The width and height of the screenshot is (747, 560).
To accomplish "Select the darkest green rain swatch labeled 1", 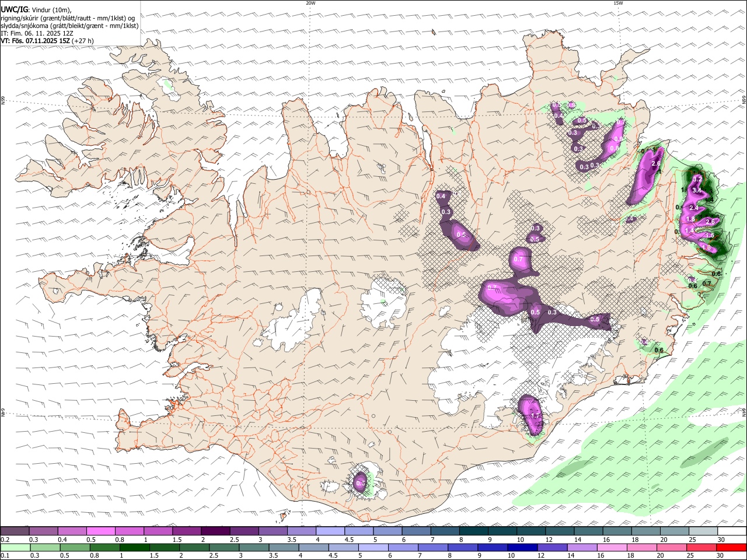I will tap(134, 548).
